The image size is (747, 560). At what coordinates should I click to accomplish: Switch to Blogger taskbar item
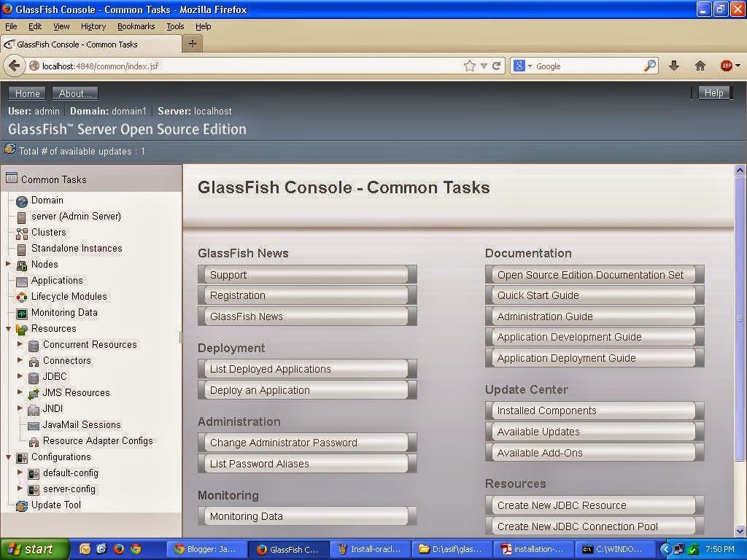206,549
